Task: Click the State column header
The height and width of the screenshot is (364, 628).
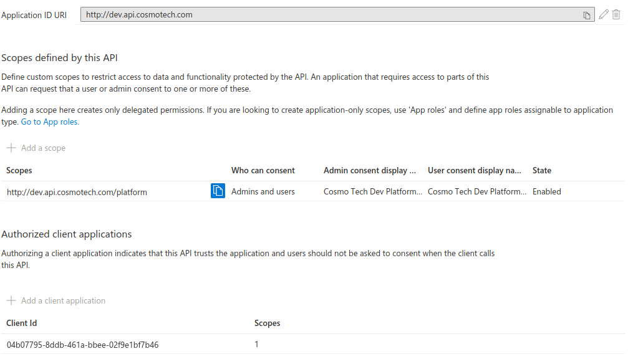Action: click(541, 170)
